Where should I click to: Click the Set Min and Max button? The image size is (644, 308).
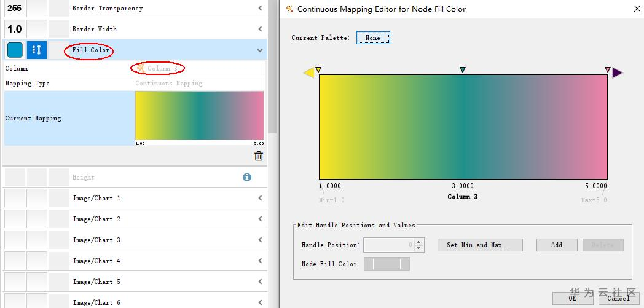480,245
